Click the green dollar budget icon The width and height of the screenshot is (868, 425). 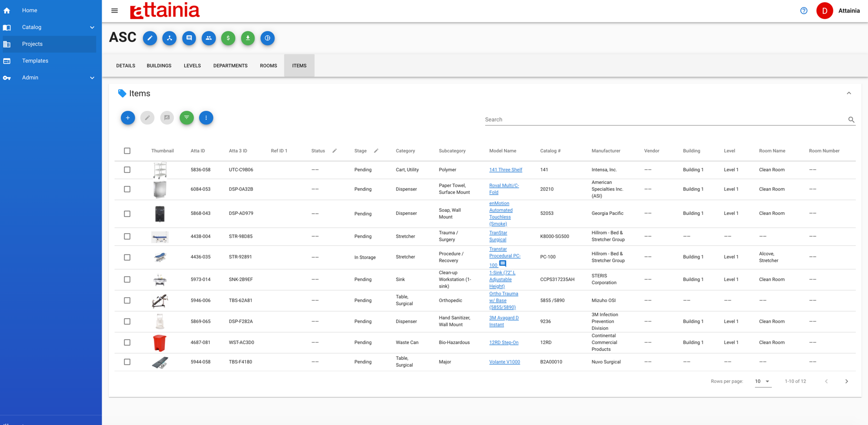point(228,38)
